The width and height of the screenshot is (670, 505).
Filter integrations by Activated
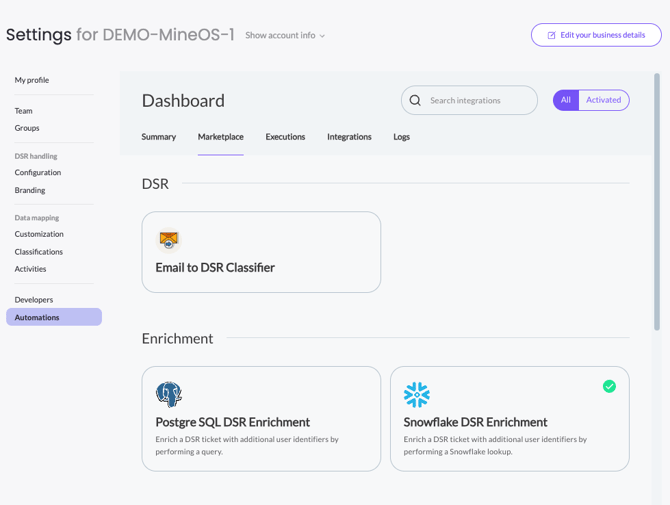point(603,100)
